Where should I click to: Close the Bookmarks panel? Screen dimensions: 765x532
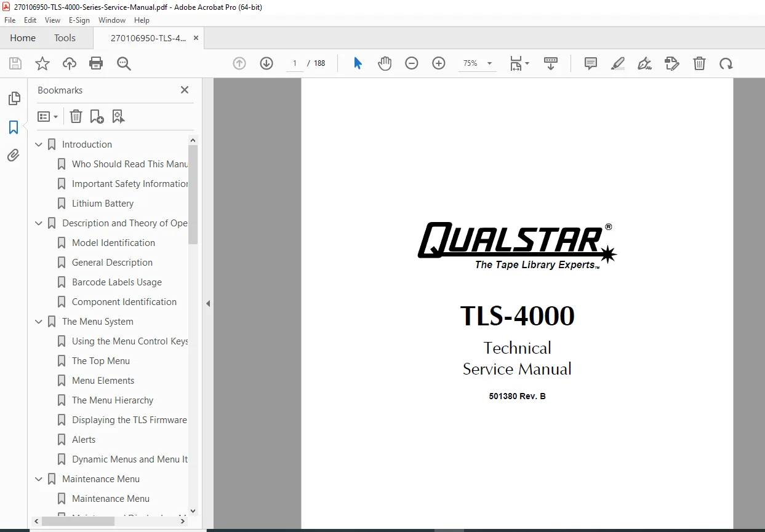click(x=184, y=90)
